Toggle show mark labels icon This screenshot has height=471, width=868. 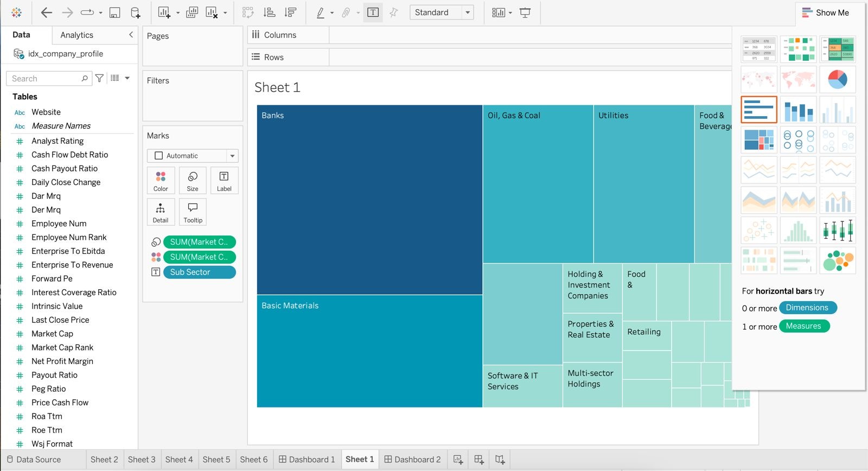pyautogui.click(x=373, y=12)
